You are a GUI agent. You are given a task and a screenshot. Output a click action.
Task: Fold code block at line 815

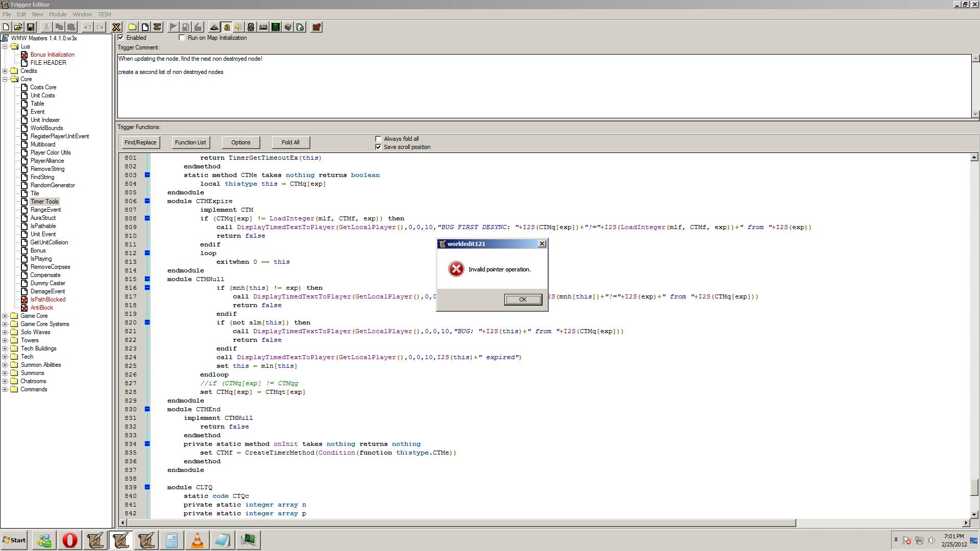click(x=147, y=279)
